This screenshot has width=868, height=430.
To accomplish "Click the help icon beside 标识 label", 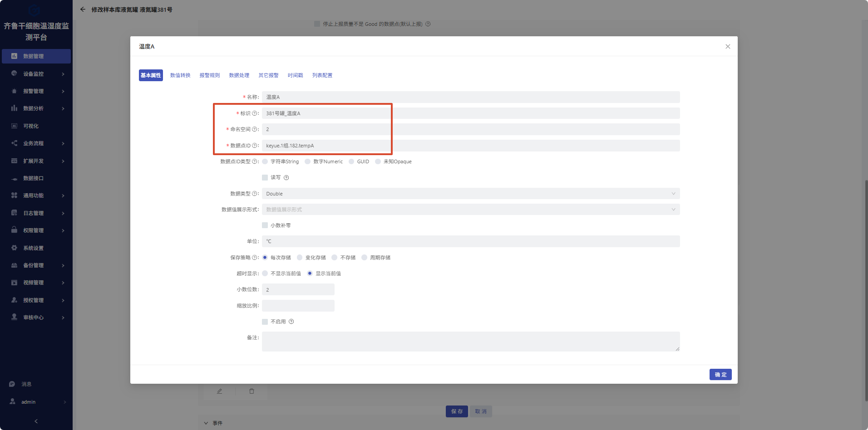I will coord(254,113).
